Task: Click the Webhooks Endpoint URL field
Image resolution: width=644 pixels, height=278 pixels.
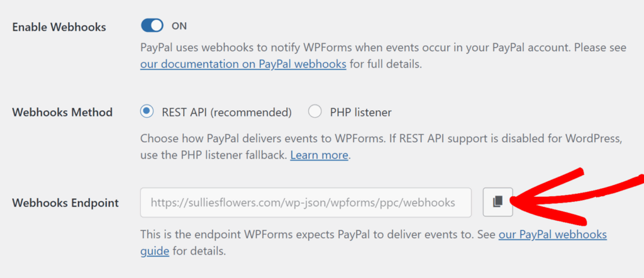Action: tap(306, 202)
